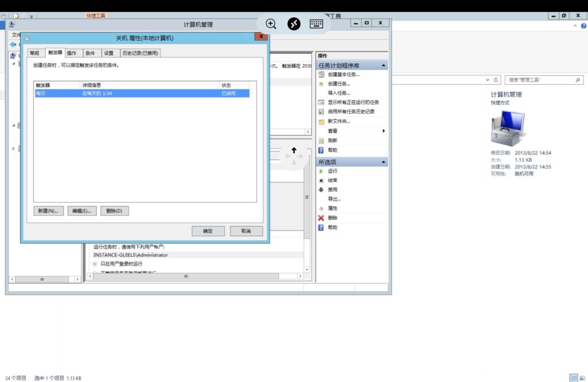Switch to the 操作 tab in properties dialog
588x382 pixels.
click(71, 53)
